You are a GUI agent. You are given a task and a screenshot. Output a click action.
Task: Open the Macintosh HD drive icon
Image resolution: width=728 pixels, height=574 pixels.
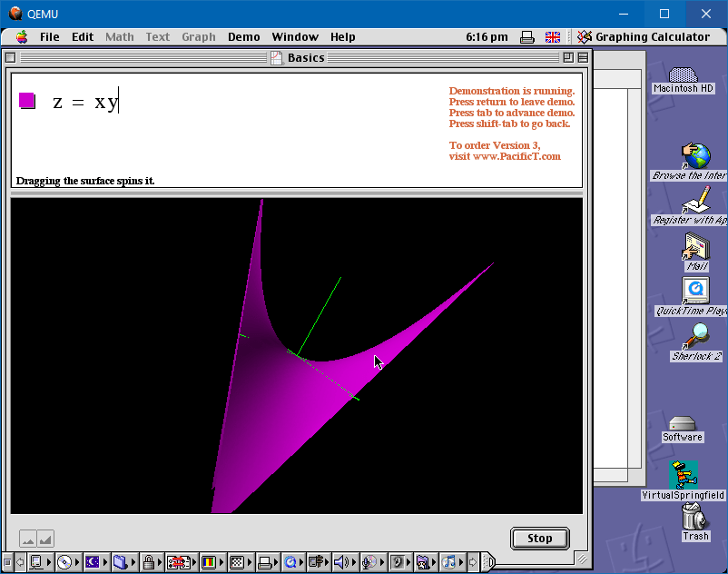pos(684,74)
